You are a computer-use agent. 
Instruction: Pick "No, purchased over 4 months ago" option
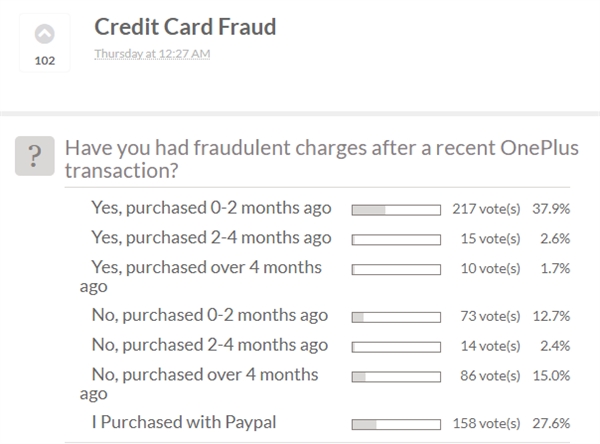click(205, 375)
